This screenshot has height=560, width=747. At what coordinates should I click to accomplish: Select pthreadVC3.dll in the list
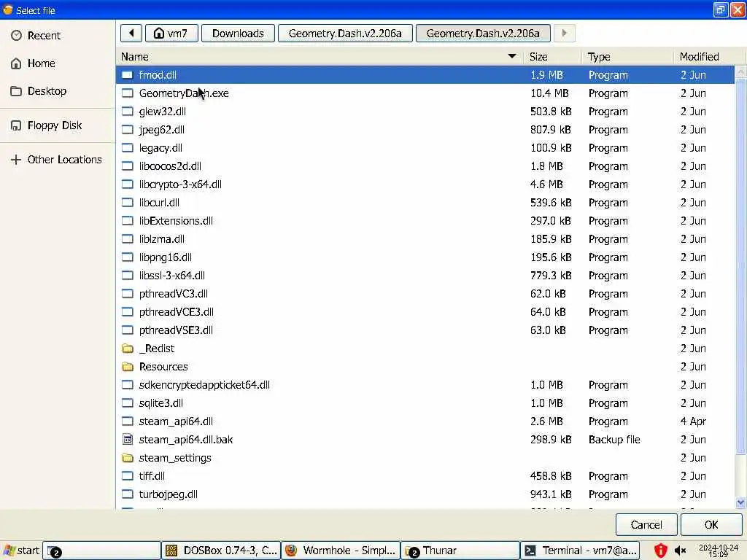(425, 293)
